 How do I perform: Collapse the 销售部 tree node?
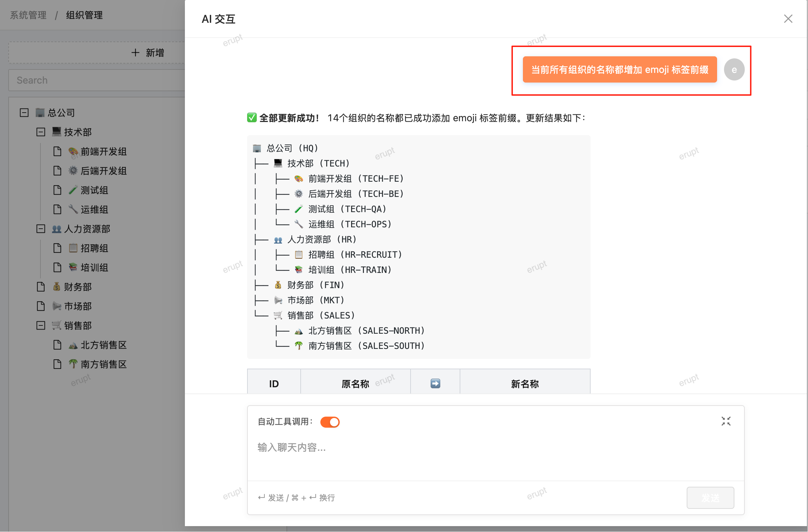41,325
